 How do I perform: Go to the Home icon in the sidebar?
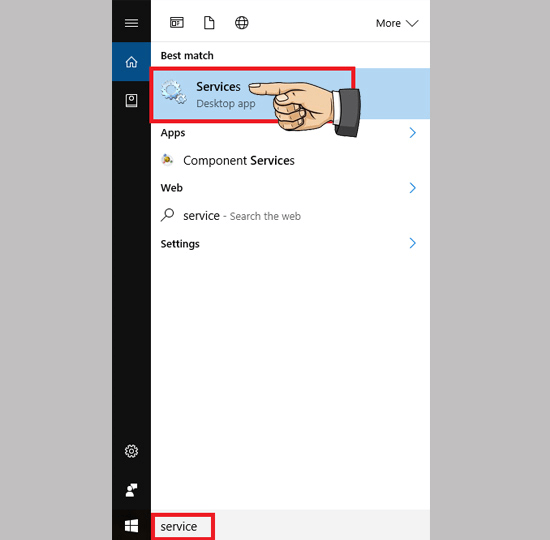pyautogui.click(x=131, y=62)
